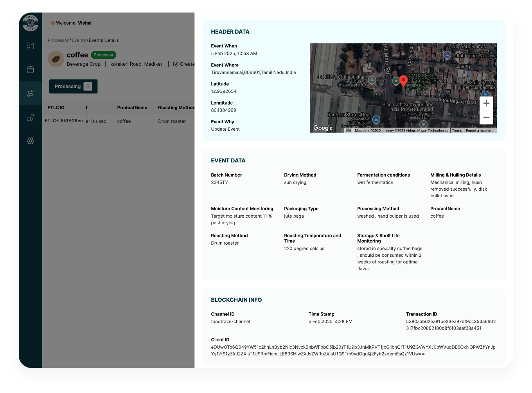Viewport: 532px width, 393px height.
Task: Click the Tiruvannamalai address text
Action: click(x=253, y=72)
